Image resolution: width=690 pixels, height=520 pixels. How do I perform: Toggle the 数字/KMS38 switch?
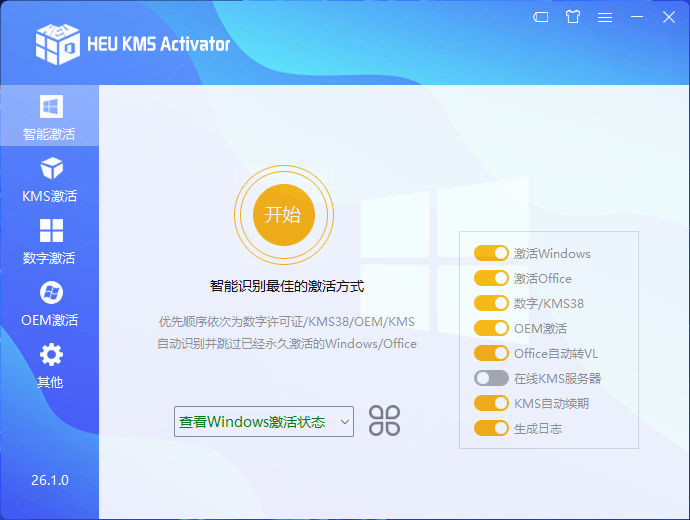tap(491, 303)
